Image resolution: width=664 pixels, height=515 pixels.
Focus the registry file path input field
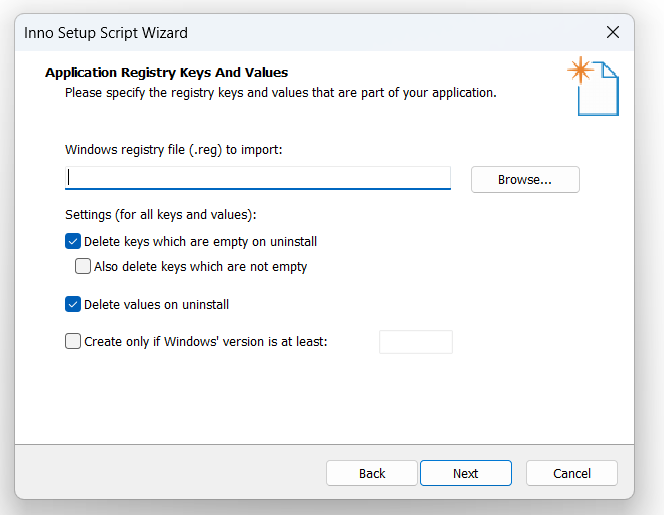pos(257,178)
